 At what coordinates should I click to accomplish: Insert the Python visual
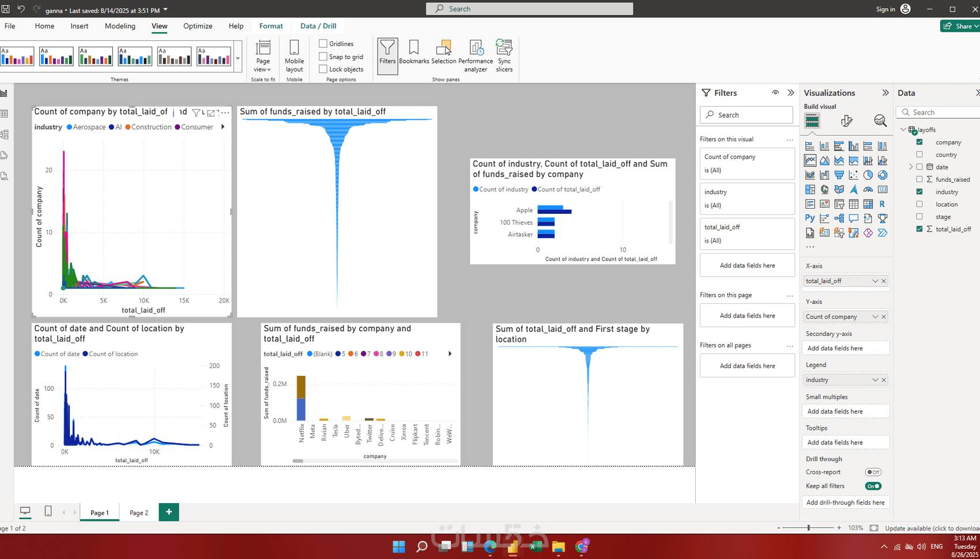[x=811, y=218]
